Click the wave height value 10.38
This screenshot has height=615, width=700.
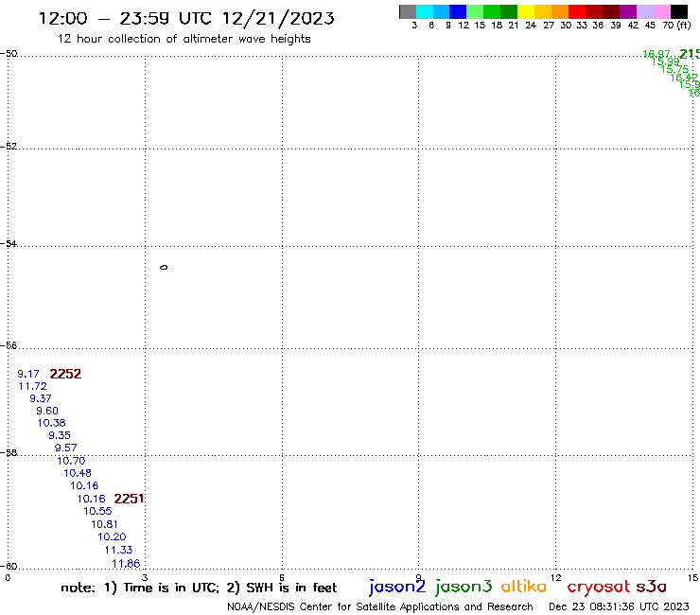pos(51,423)
